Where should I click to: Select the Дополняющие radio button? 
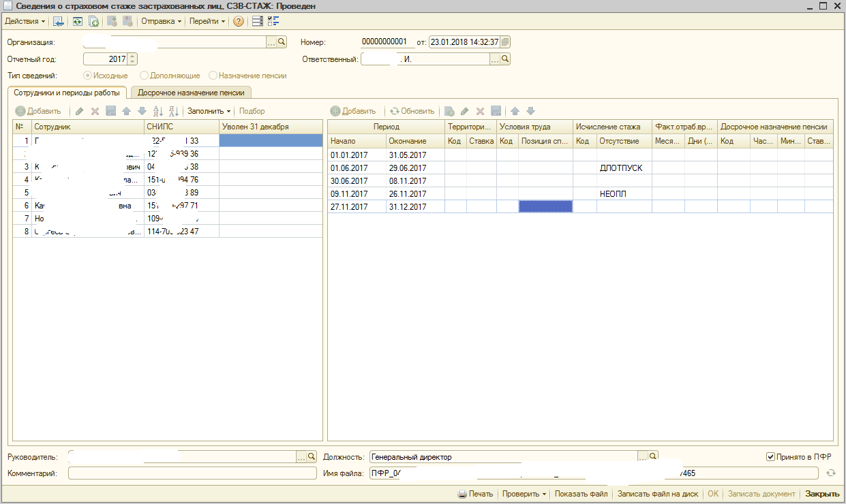144,76
